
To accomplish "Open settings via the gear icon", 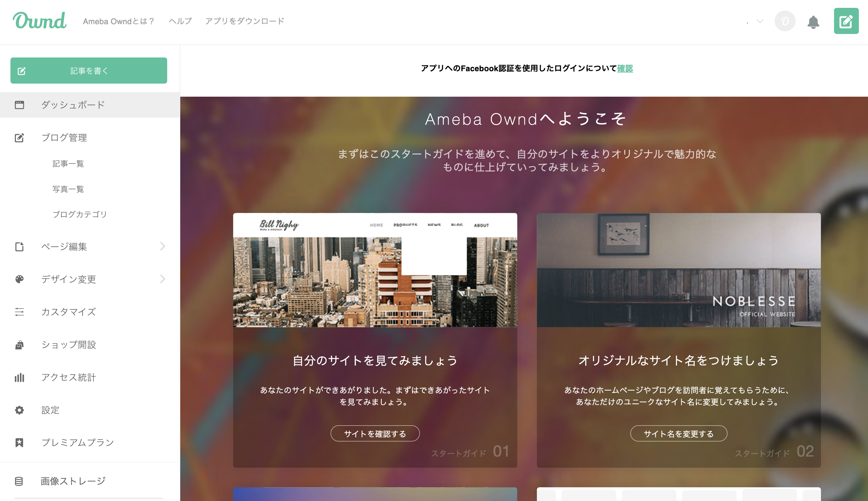I will coord(19,410).
